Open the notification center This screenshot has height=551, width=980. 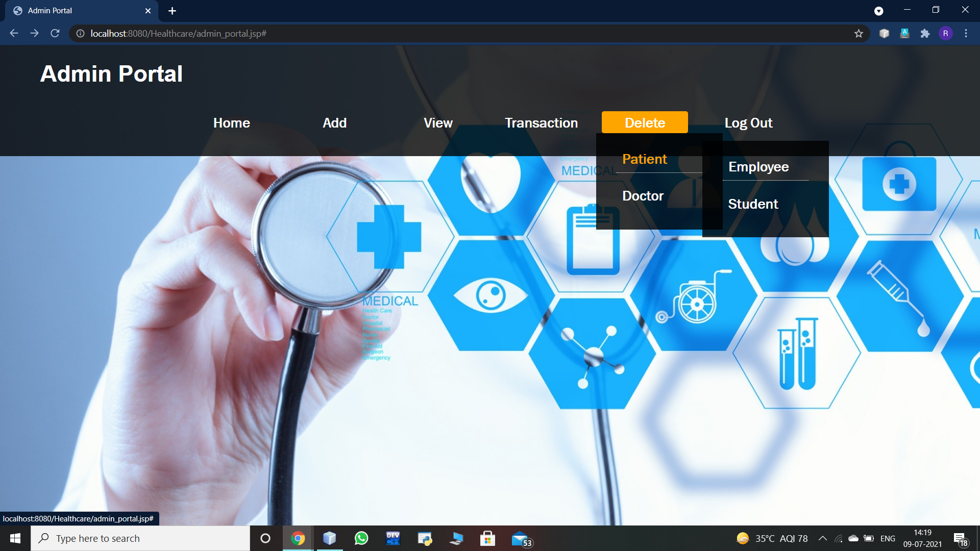click(x=961, y=539)
